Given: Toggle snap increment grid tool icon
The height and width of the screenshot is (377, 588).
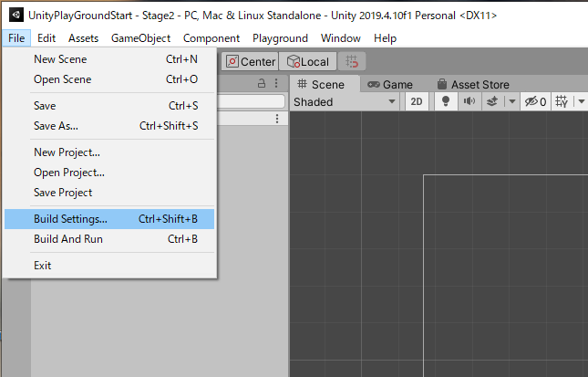Looking at the screenshot, I should (352, 61).
